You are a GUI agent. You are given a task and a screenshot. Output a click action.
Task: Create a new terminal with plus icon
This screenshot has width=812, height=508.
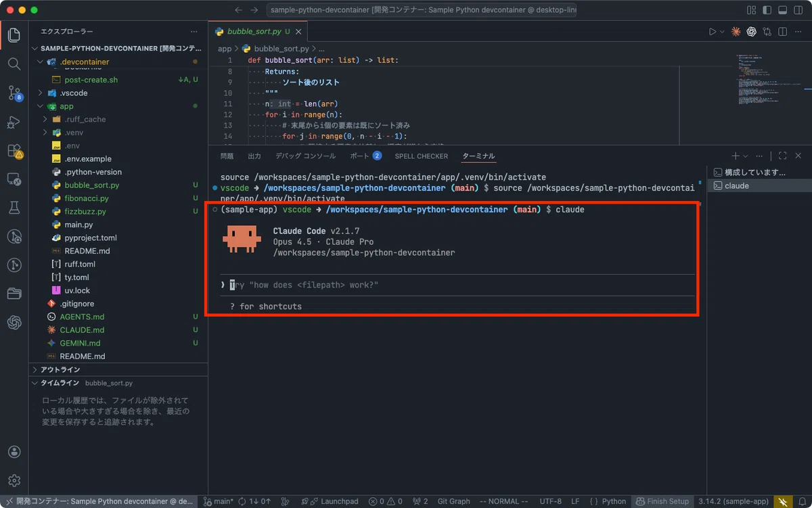(x=736, y=156)
